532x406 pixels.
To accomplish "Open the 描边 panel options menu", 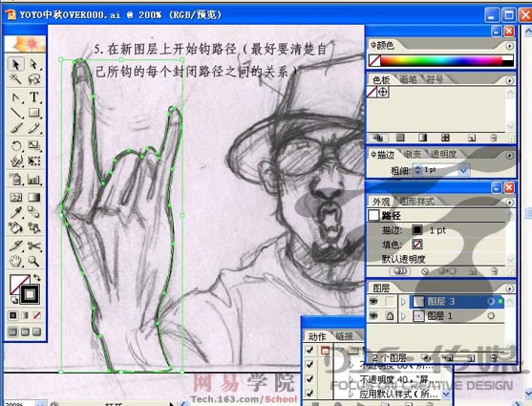I will click(x=509, y=156).
